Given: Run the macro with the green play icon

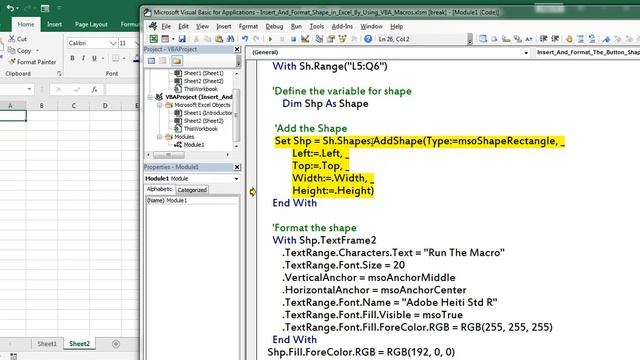Looking at the screenshot, I should pyautogui.click(x=270, y=39).
